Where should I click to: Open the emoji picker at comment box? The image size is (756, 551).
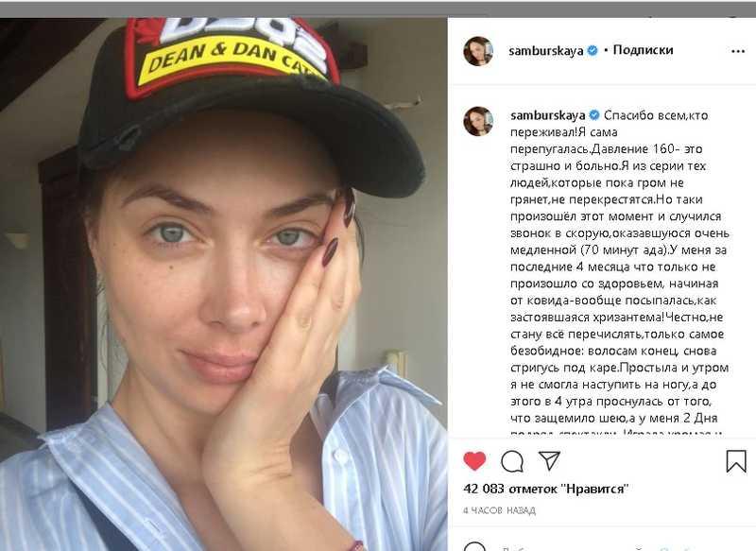[475, 547]
